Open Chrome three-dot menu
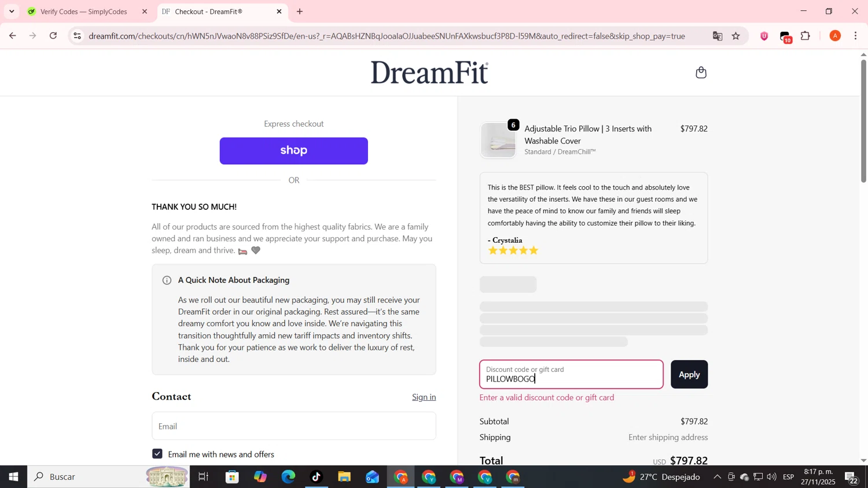The image size is (868, 488). coord(856,36)
